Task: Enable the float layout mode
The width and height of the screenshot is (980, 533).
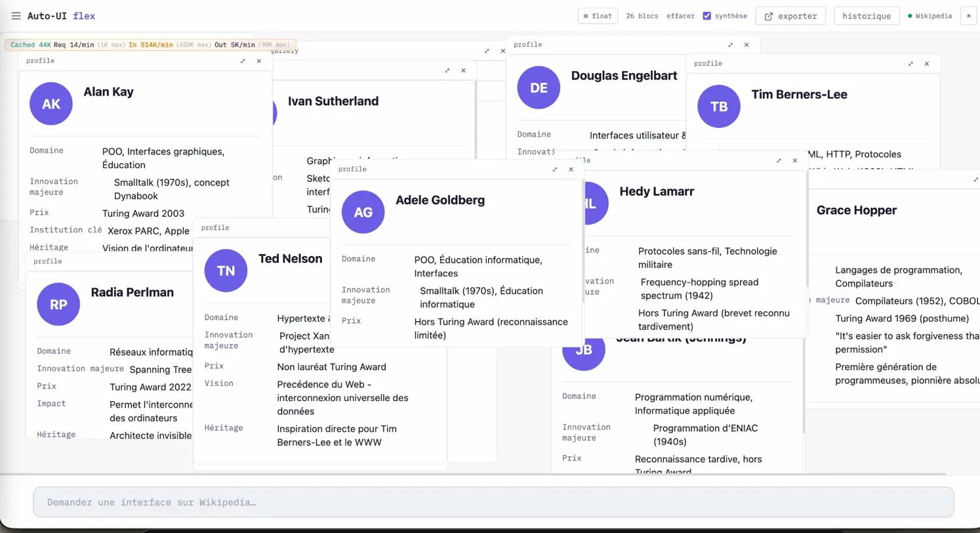Action: pos(598,16)
